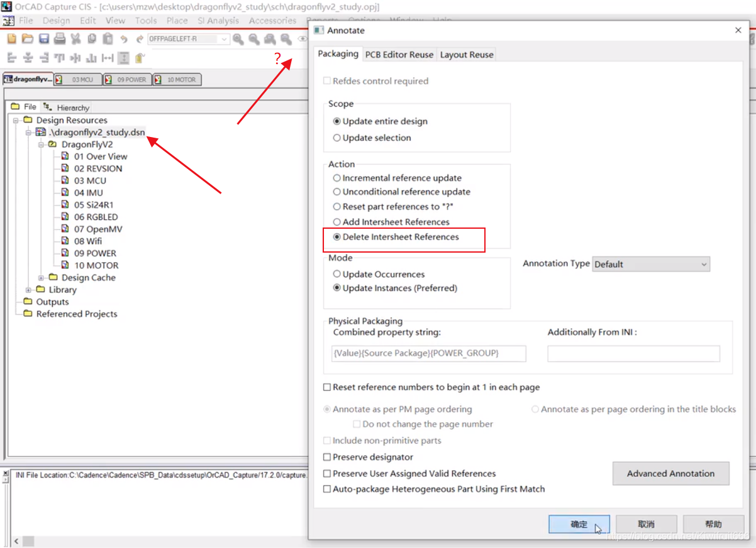756x548 pixels.
Task: Check Reset reference numbers per page
Action: 327,387
